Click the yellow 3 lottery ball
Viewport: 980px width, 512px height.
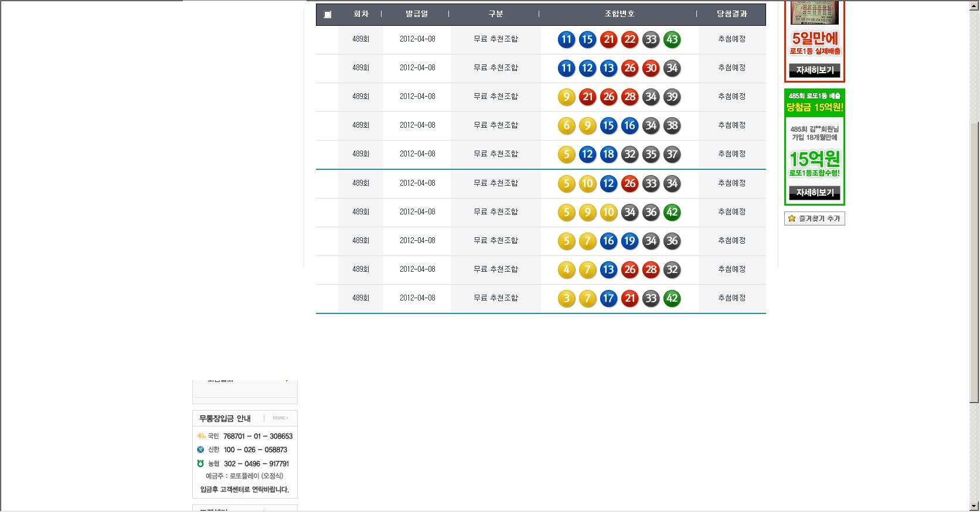(566, 299)
